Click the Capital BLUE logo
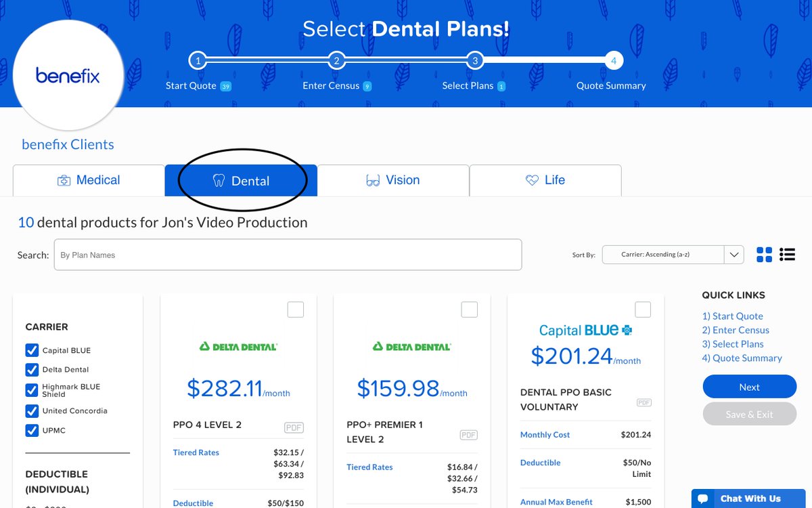 point(586,331)
